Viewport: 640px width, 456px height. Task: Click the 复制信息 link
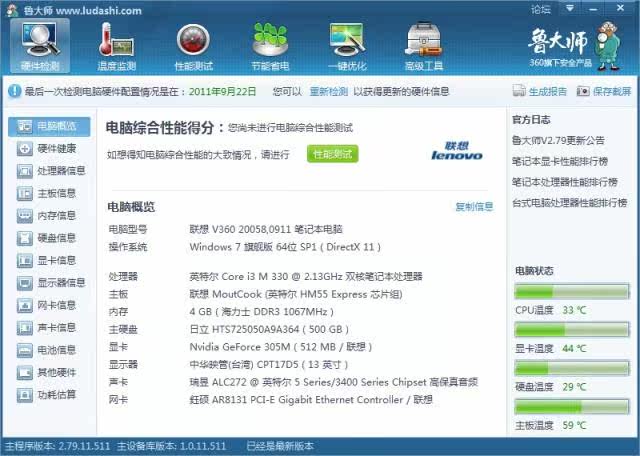tap(474, 207)
